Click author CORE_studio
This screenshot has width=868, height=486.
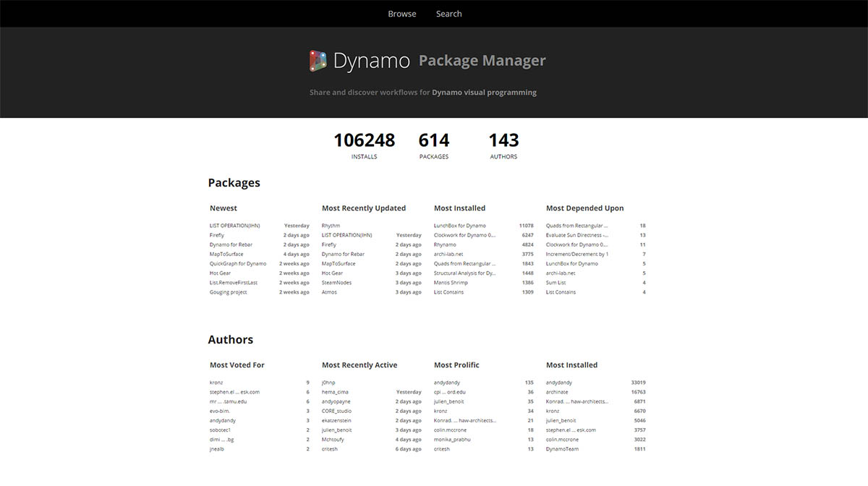(336, 411)
